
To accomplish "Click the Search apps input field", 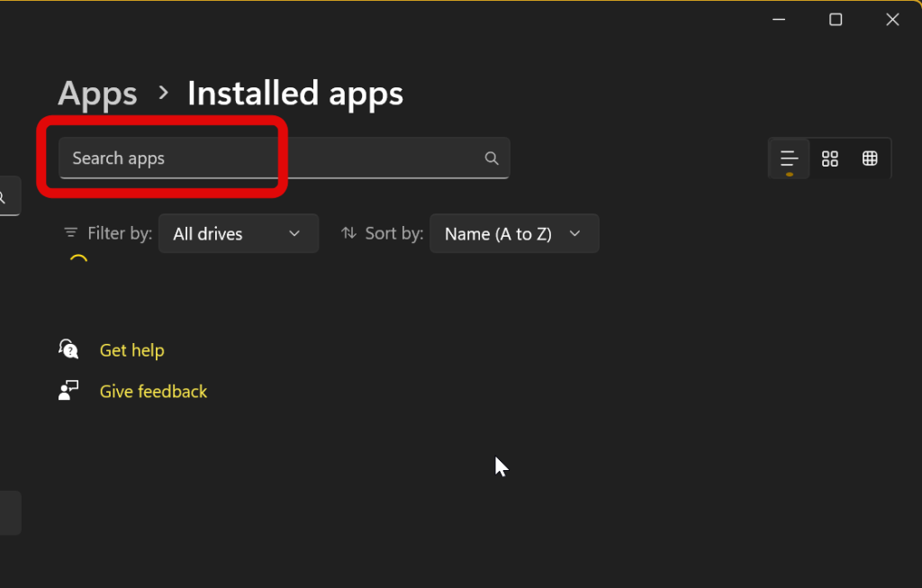I will tap(270, 158).
